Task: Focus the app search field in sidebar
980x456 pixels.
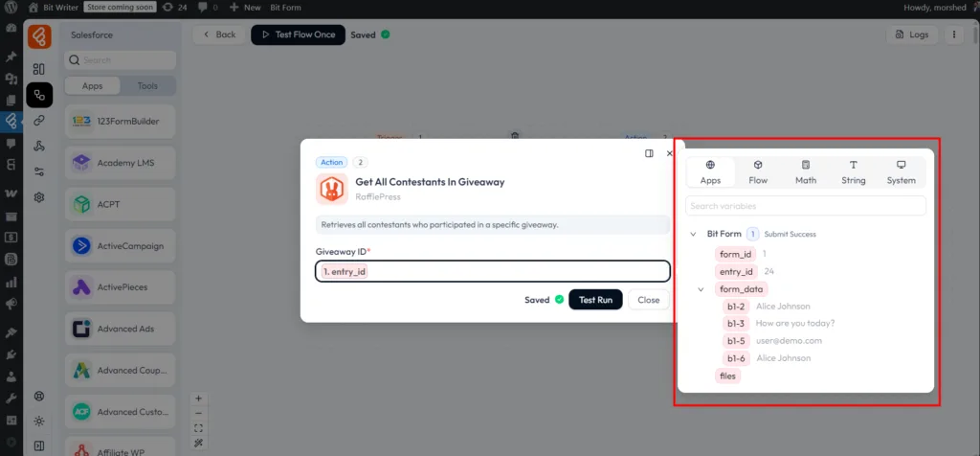Action: tap(120, 60)
